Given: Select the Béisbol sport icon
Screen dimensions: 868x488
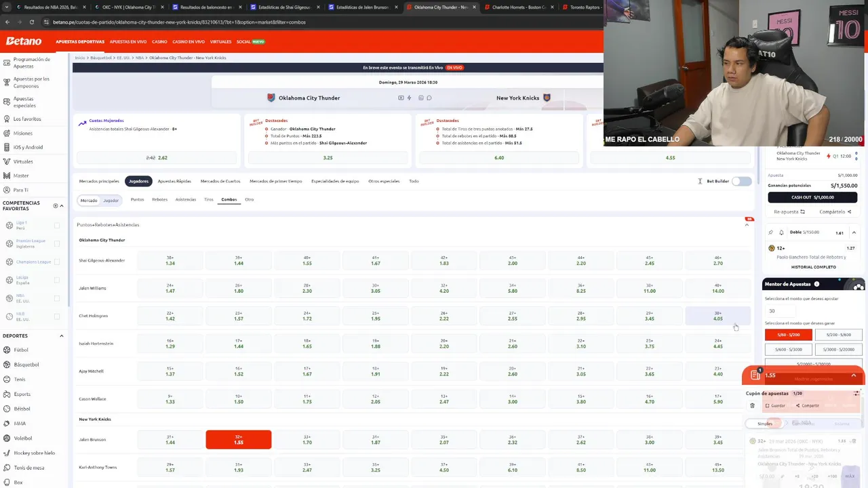Looking at the screenshot, I should click(x=7, y=409).
